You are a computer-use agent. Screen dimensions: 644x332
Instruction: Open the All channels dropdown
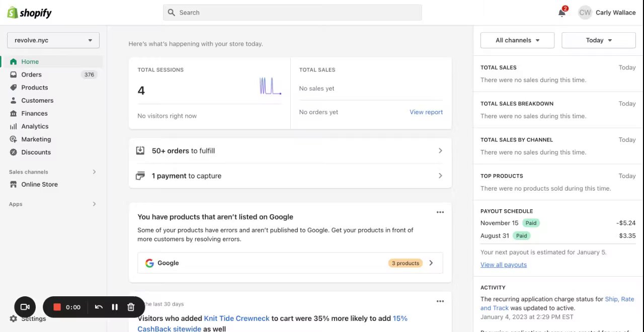(x=517, y=40)
